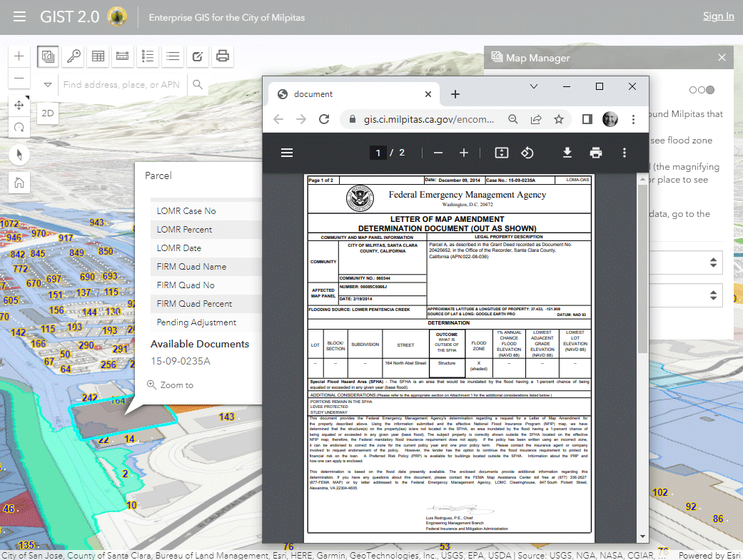
Task: Open the Chrome three-dot menu
Action: coord(633,119)
